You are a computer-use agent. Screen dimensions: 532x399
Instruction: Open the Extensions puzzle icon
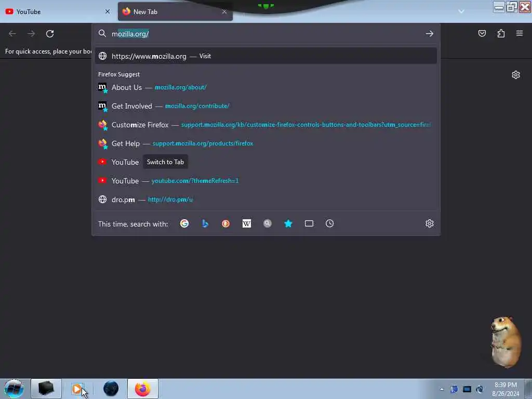(501, 33)
